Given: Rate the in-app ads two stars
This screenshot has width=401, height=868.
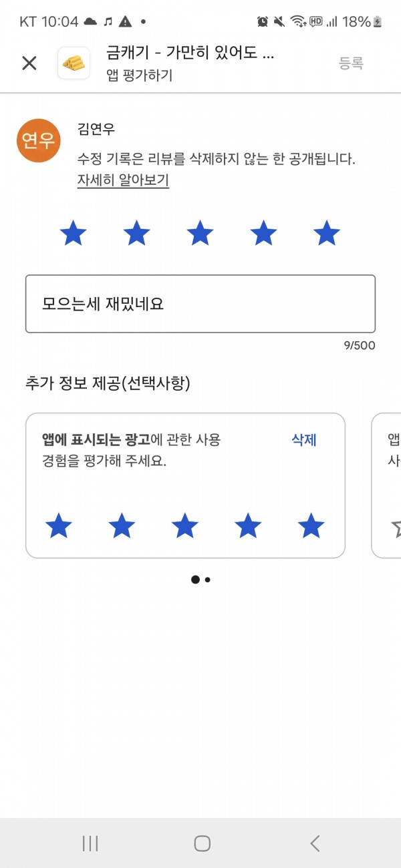Looking at the screenshot, I should point(122,526).
